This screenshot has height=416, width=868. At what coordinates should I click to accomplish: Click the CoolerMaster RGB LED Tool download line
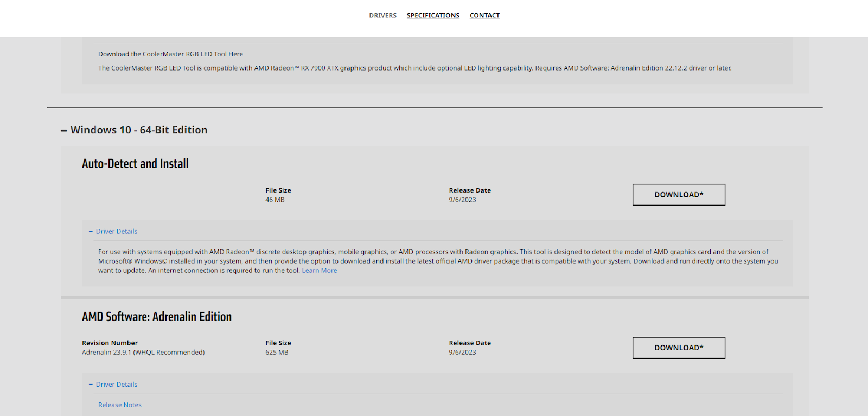(x=170, y=54)
